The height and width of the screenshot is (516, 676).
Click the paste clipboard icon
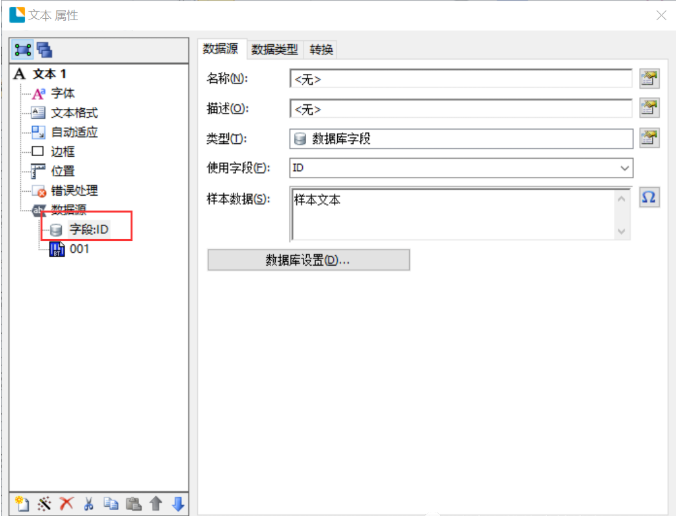tap(133, 503)
